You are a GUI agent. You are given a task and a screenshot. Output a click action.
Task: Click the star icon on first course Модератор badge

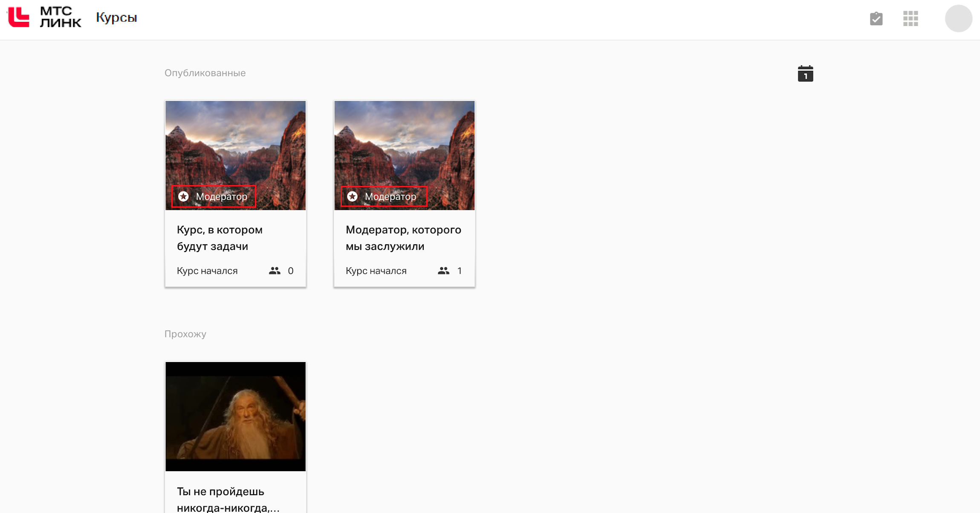pyautogui.click(x=183, y=196)
